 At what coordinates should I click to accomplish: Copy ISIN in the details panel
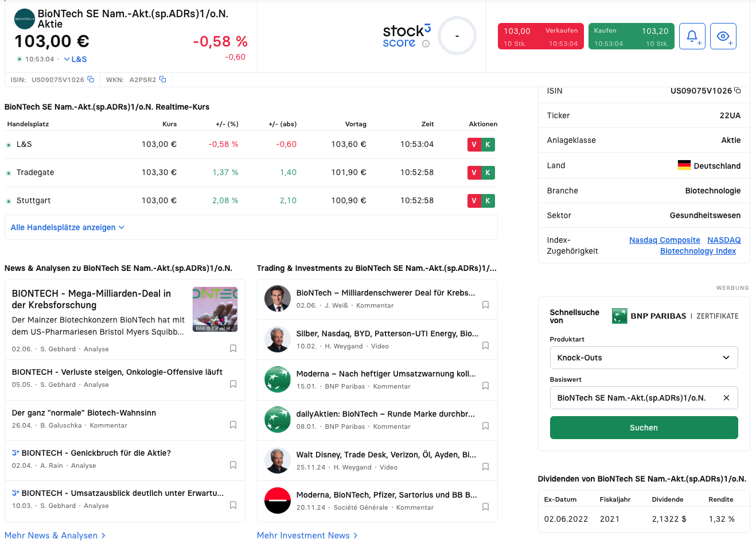(x=738, y=91)
